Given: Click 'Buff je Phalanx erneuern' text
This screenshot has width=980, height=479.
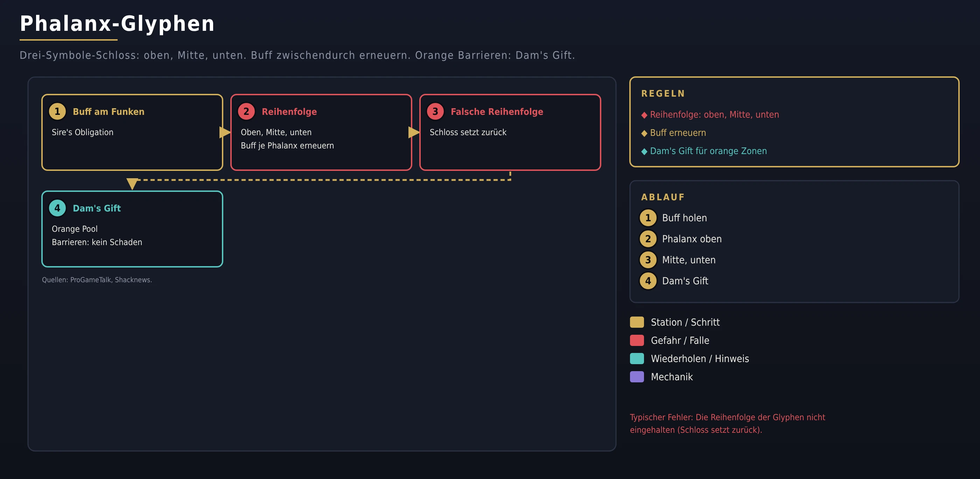Looking at the screenshot, I should (287, 146).
